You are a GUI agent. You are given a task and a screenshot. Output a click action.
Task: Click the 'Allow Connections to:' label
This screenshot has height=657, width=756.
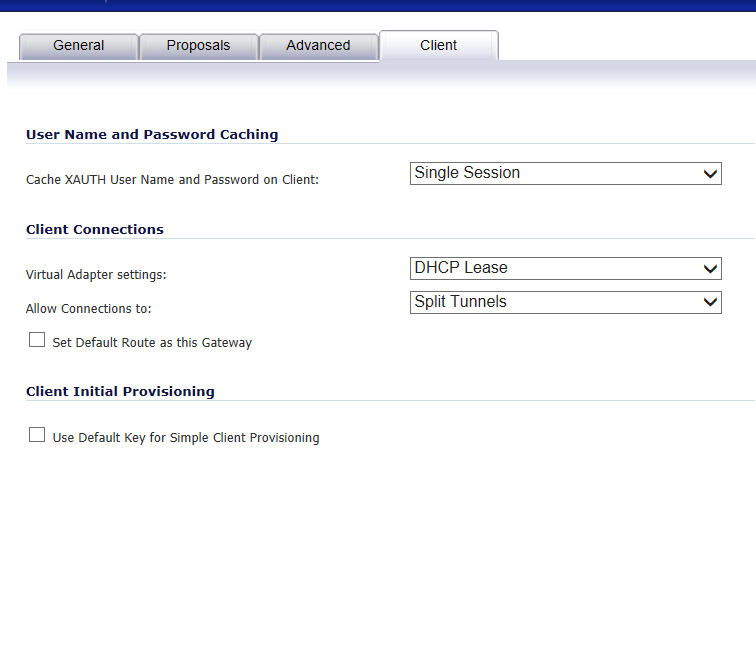(89, 308)
